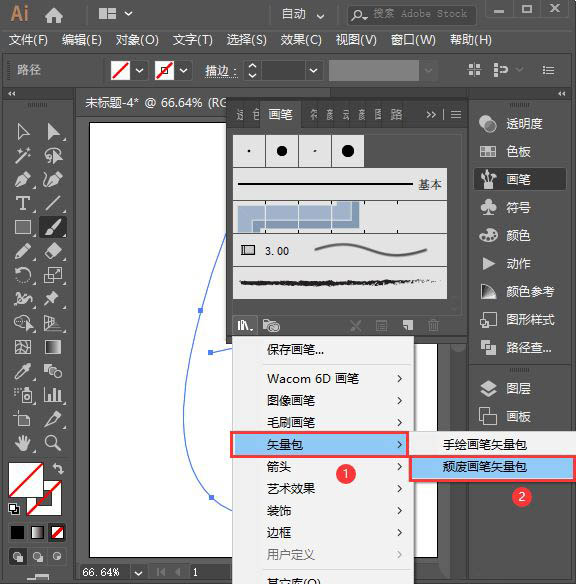This screenshot has height=584, width=576.
Task: Select the Magic Wand tool
Action: coord(23,156)
